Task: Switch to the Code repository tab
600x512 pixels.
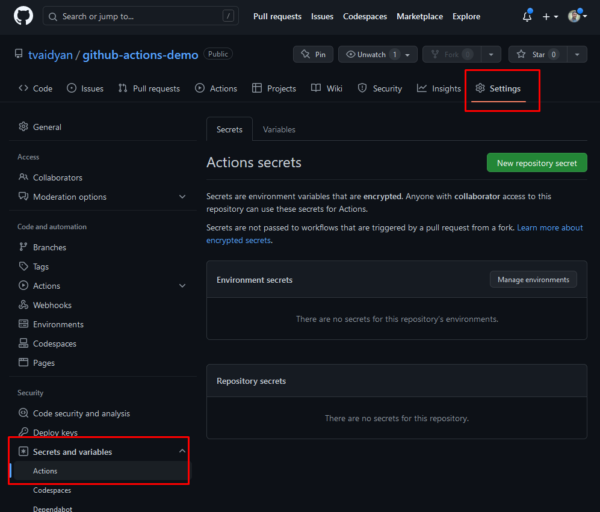Action: pyautogui.click(x=35, y=88)
